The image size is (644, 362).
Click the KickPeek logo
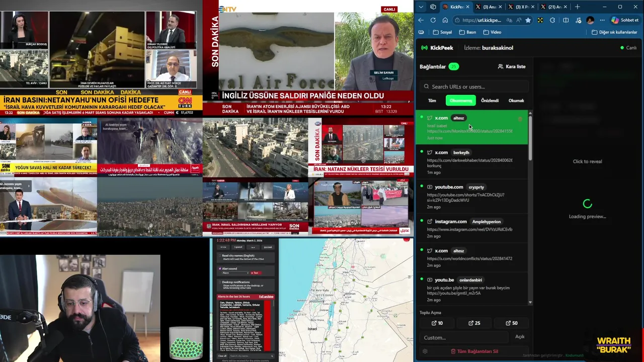coord(437,48)
